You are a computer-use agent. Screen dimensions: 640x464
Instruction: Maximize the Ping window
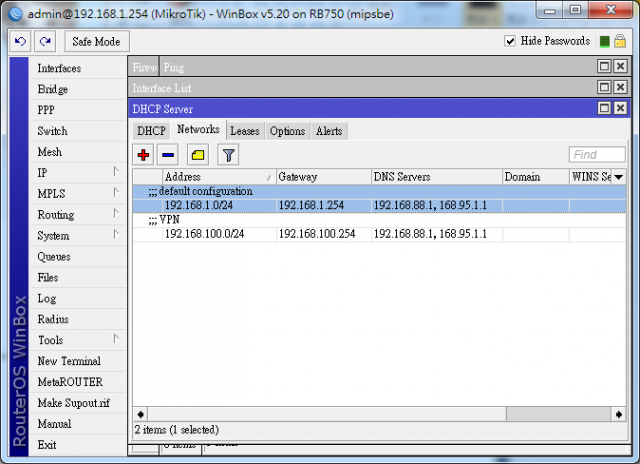tap(604, 66)
